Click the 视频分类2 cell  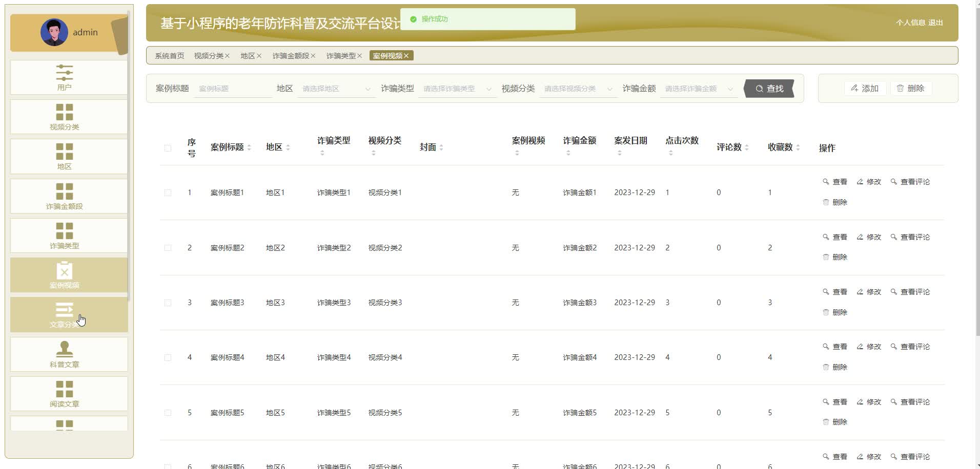(x=385, y=248)
